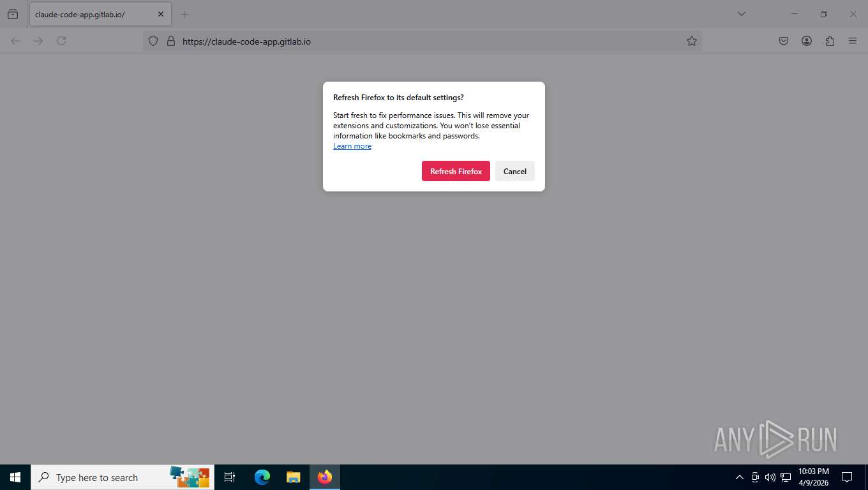The height and width of the screenshot is (490, 868).
Task: Open Firefox View icon in tab strip
Action: (13, 14)
